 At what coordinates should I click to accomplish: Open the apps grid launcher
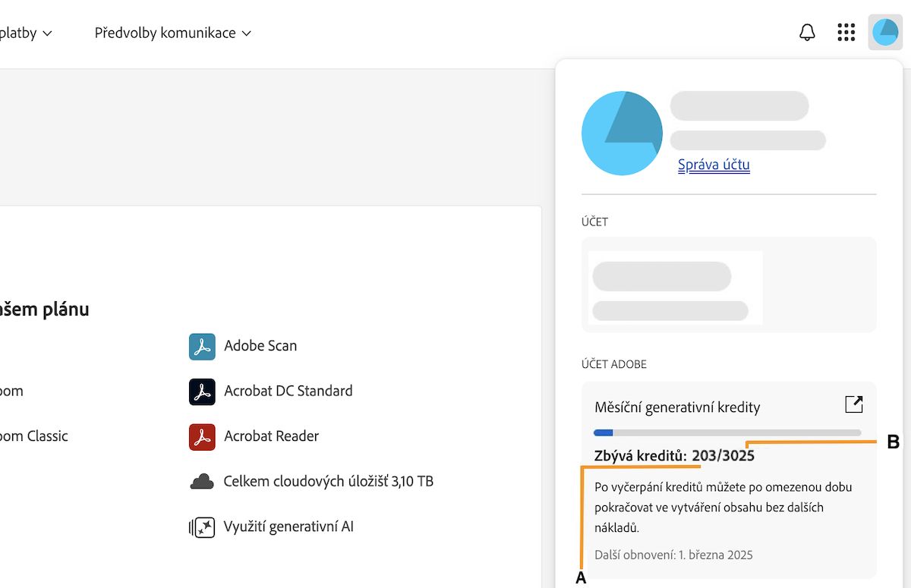846,33
